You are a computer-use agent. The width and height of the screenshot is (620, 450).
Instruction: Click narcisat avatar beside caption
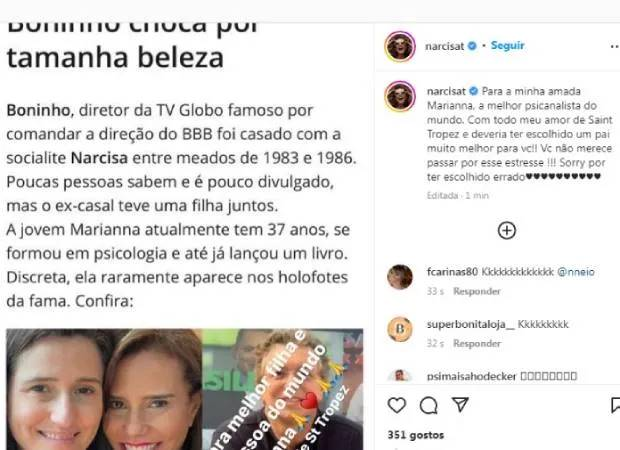point(400,96)
